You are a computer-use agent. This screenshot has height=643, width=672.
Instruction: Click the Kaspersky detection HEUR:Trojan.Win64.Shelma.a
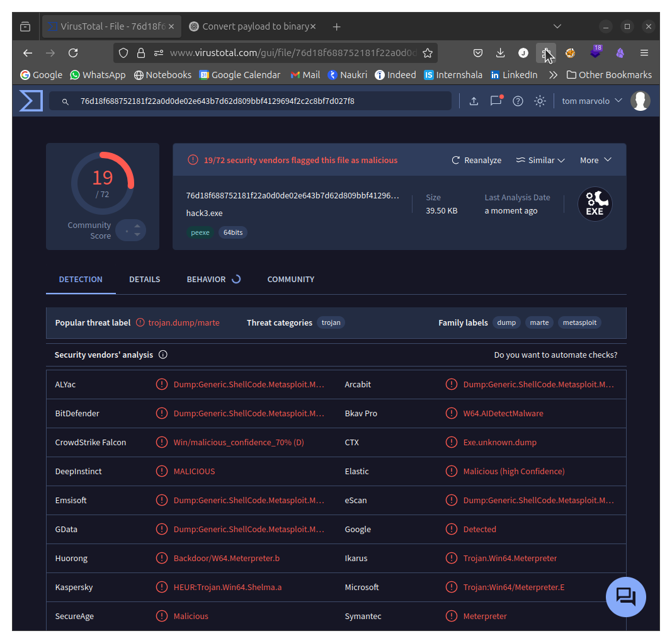[227, 588]
